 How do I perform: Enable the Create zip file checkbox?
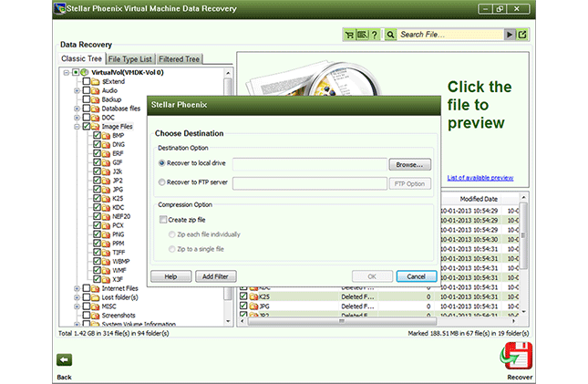(x=163, y=220)
